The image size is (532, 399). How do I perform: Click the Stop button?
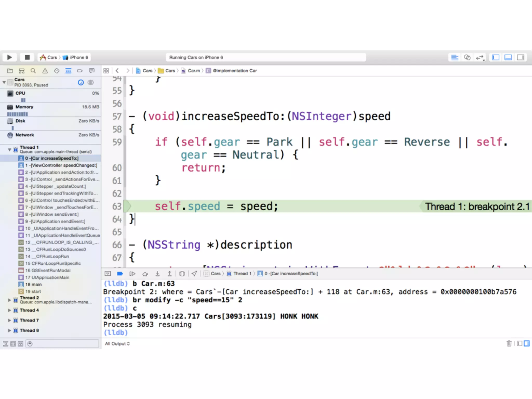click(27, 57)
